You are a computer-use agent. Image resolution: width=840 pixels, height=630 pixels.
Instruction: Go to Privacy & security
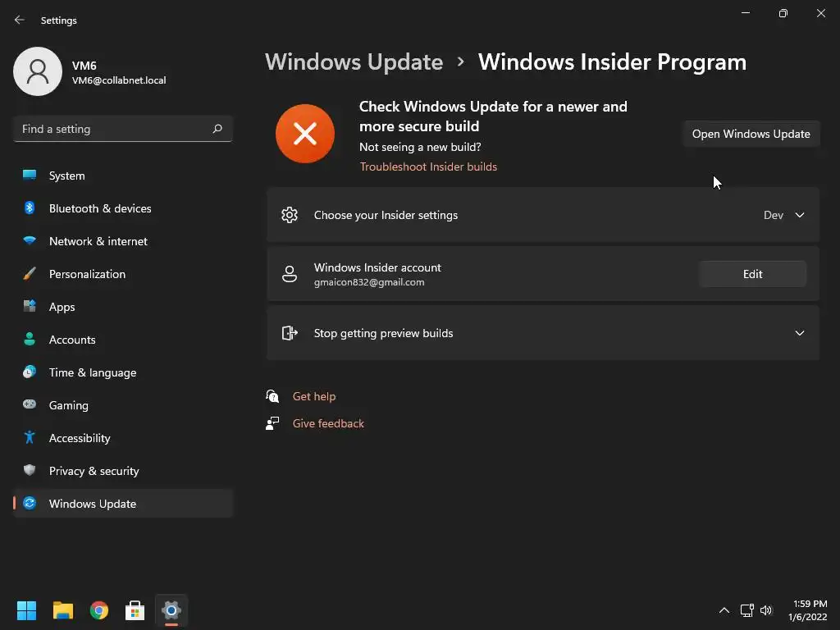click(123, 471)
